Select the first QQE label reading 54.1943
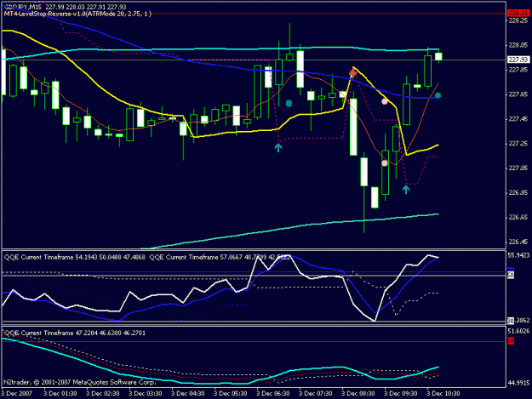 pyautogui.click(x=75, y=257)
